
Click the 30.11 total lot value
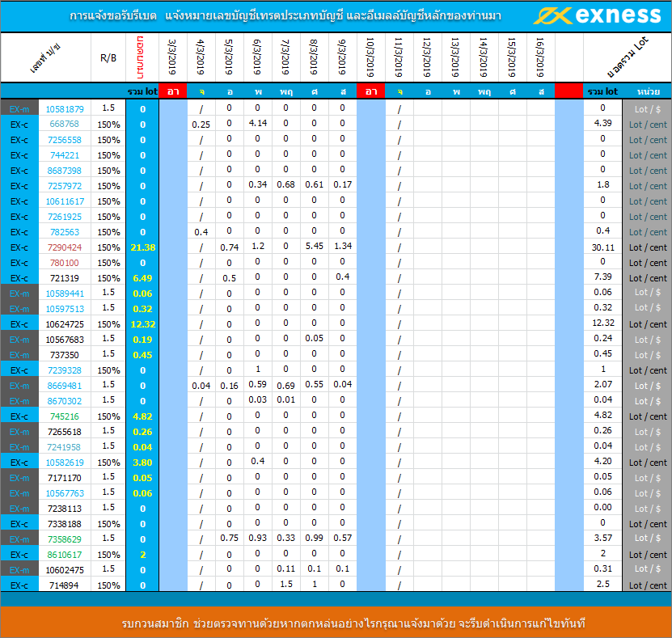click(602, 247)
